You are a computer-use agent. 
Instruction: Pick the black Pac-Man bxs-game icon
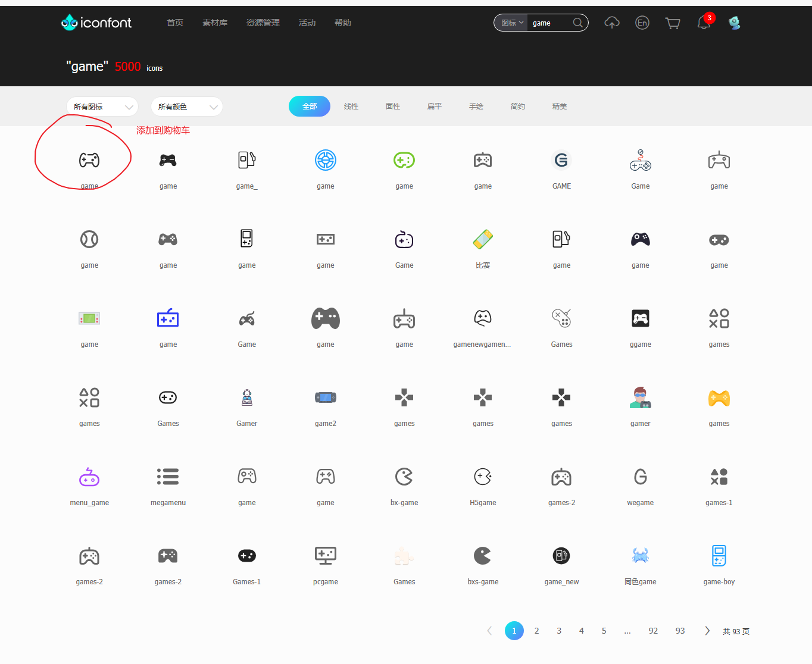483,556
